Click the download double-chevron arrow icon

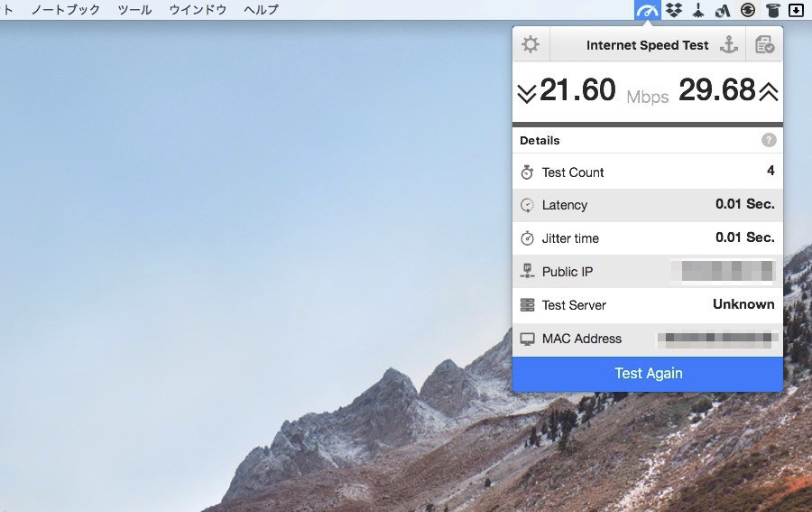click(x=526, y=93)
